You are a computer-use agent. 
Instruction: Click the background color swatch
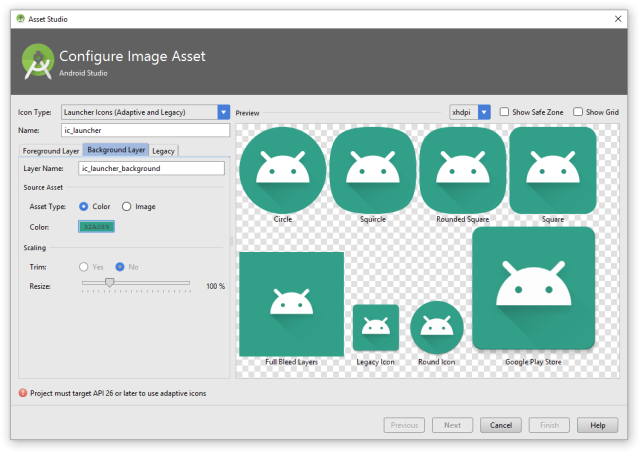(97, 226)
